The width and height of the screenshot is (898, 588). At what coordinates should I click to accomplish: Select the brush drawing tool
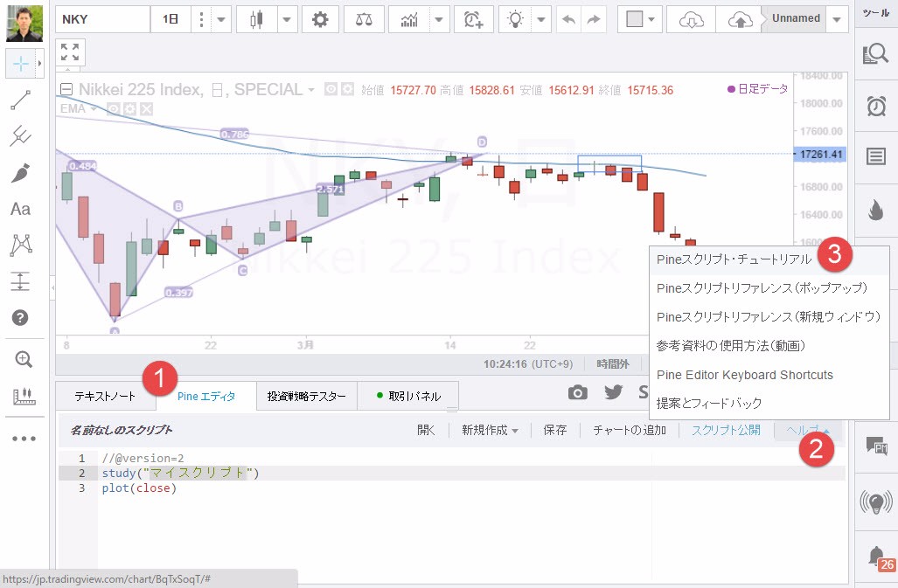(21, 173)
